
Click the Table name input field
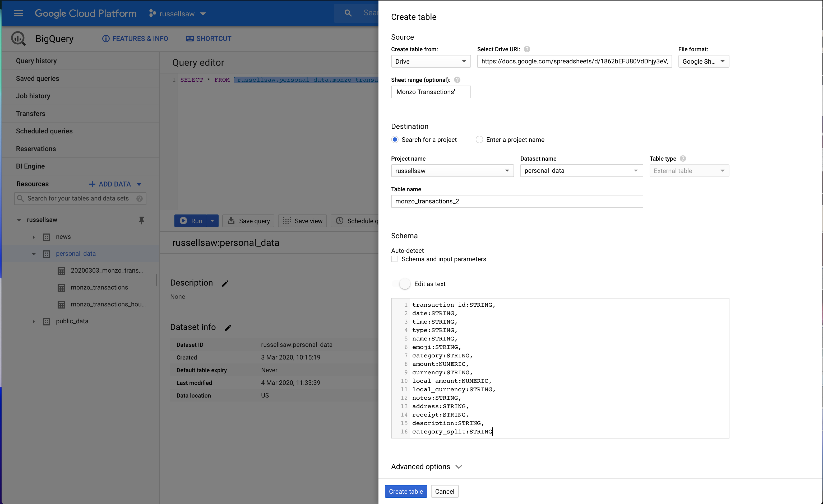pos(516,201)
